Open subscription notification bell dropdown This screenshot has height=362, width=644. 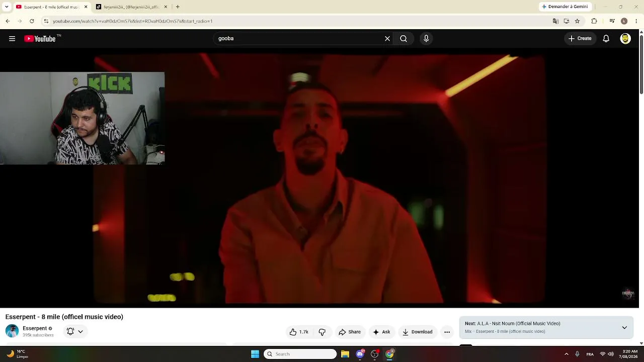(x=74, y=331)
